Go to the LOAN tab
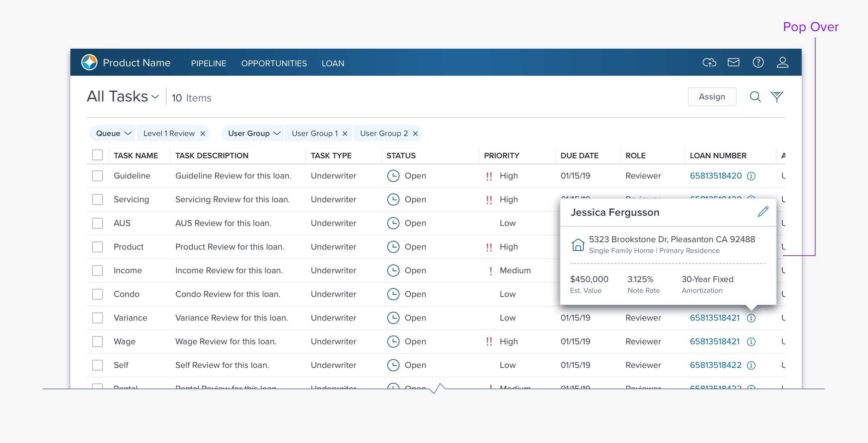 point(333,63)
